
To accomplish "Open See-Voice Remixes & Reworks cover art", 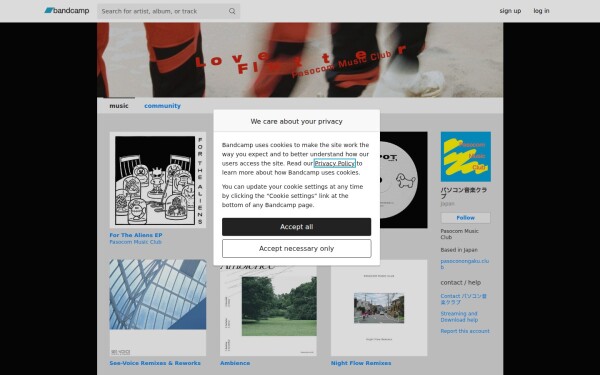I will coord(158,308).
